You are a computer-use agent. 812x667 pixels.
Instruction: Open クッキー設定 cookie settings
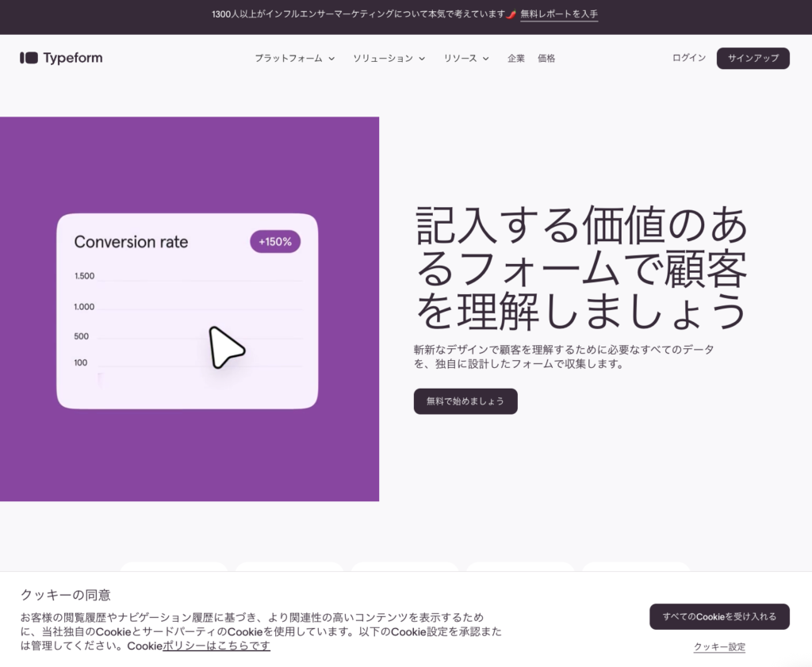(719, 647)
